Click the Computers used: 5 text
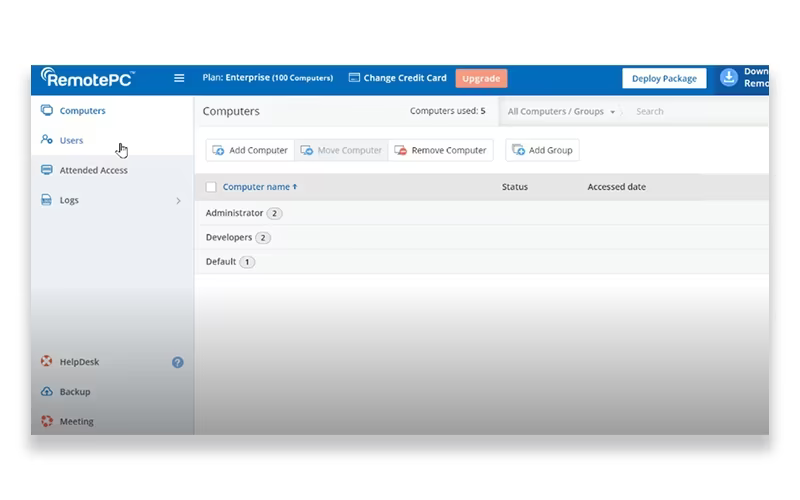The height and width of the screenshot is (500, 800). tap(447, 111)
